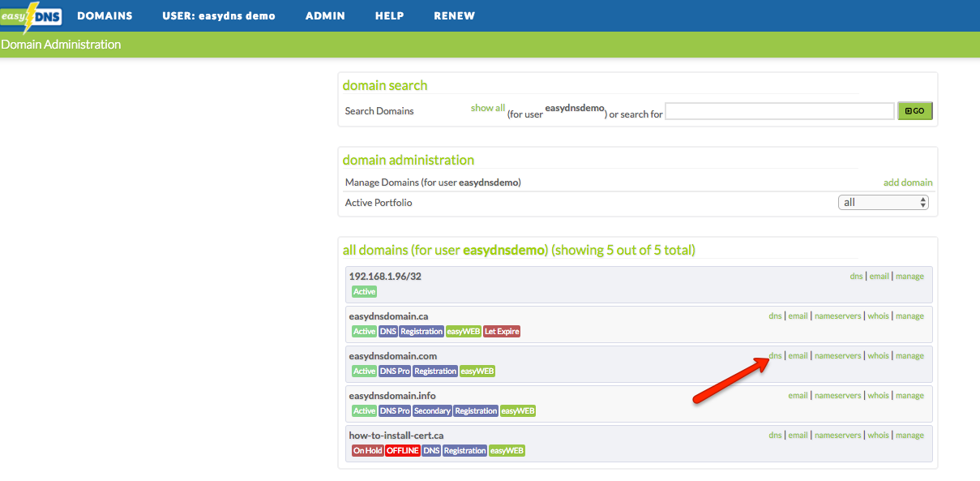This screenshot has height=481, width=980.
Task: Click the how-to-install-cert.ca domain name
Action: pyautogui.click(x=396, y=436)
